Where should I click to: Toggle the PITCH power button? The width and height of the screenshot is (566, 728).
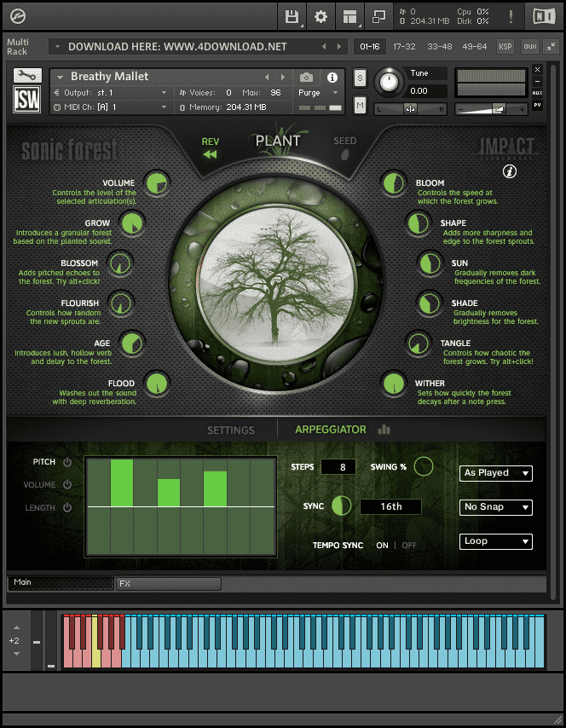click(67, 462)
